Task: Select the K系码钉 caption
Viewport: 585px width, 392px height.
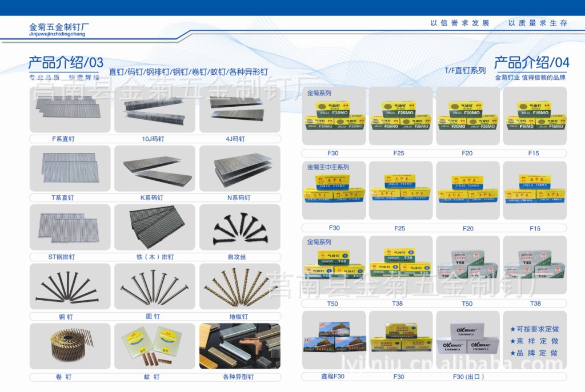Action: 152,198
